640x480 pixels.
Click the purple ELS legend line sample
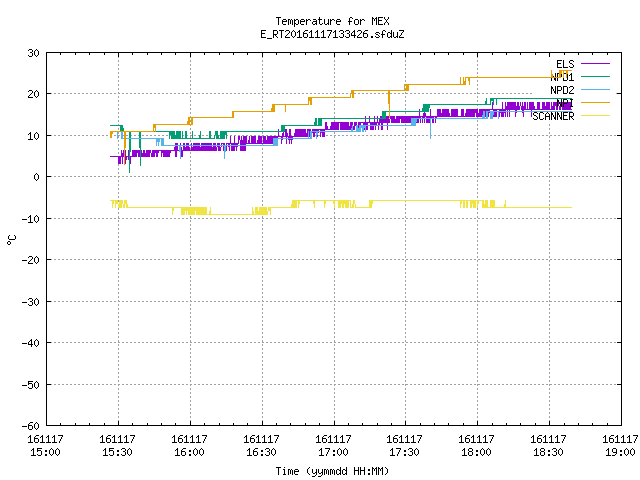(595, 64)
